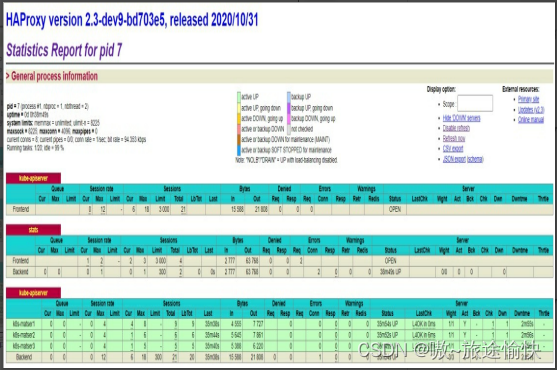Click the Scope input field
The height and width of the screenshot is (370, 557).
click(475, 104)
